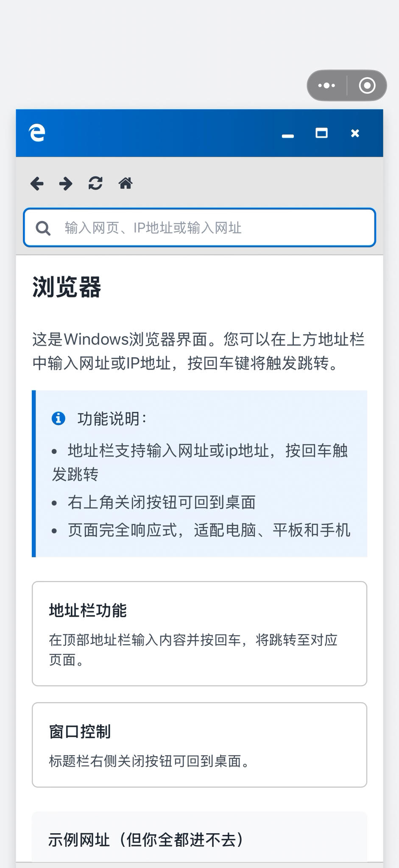The width and height of the screenshot is (399, 868).
Task: Select the 窗口控制 card
Action: coord(199,745)
